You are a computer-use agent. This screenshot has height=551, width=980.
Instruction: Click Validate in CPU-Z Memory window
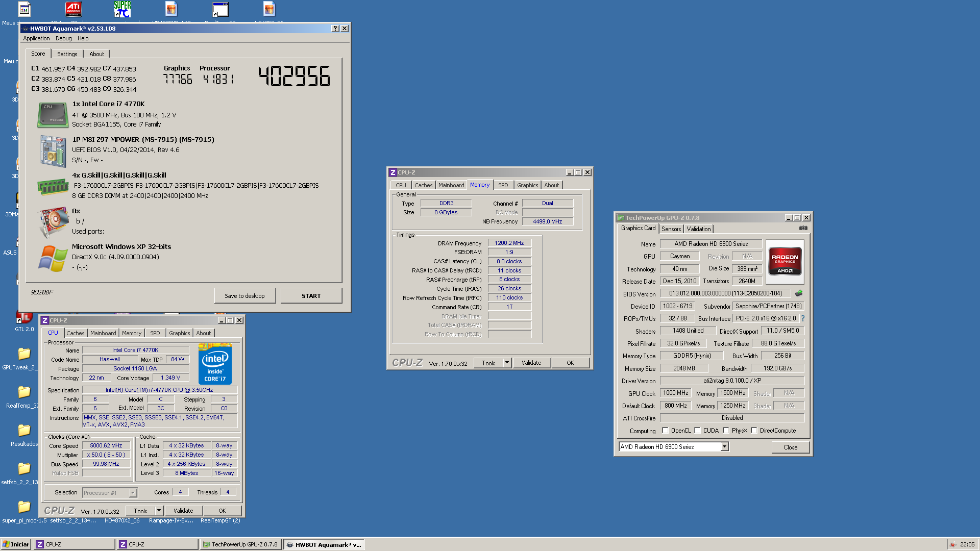531,363
